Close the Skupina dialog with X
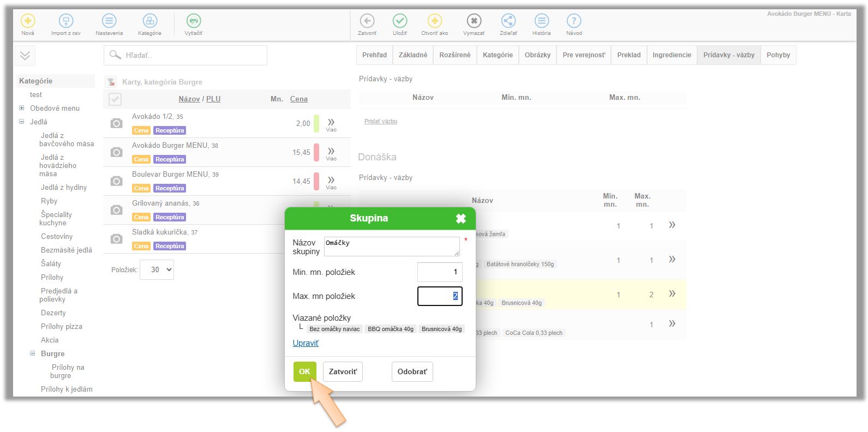Viewport: 868px width, 432px height. 461,219
